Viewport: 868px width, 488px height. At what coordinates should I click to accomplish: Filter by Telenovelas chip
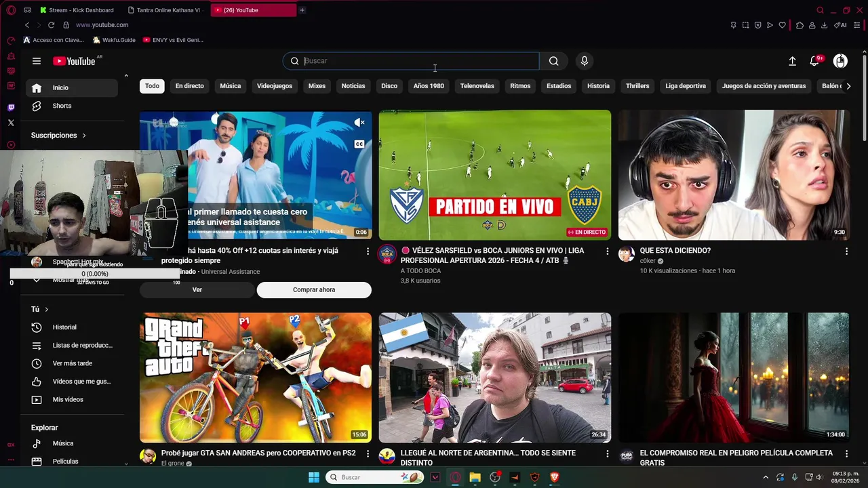point(477,86)
